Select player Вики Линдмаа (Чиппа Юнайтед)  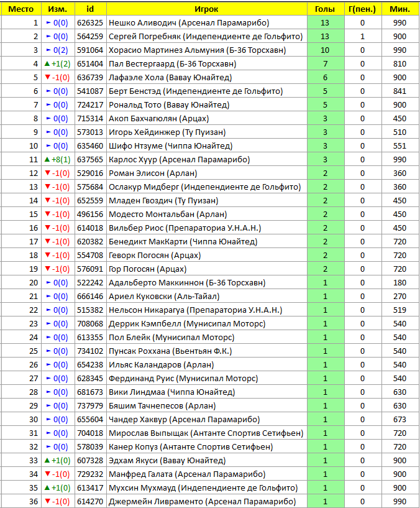172,392
